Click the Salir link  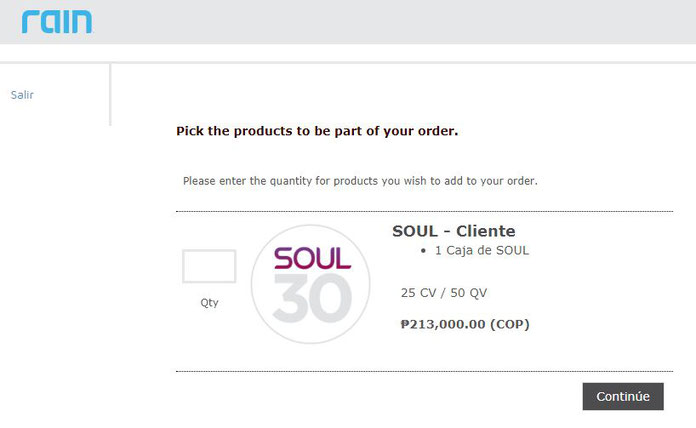click(22, 95)
